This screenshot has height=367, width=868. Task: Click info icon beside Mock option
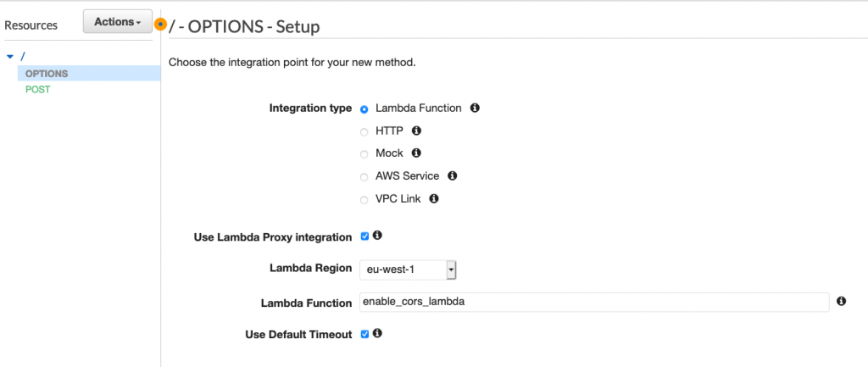[416, 153]
